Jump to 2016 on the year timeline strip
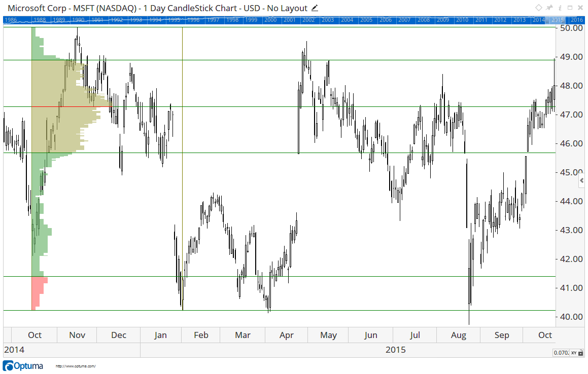588x374 pixels. pos(576,20)
